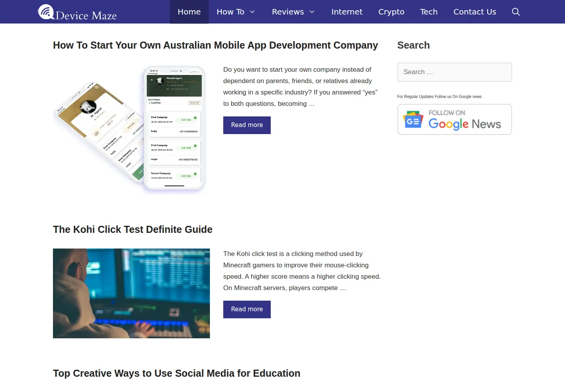The image size is (565, 392).
Task: Open Top Creative Ways Social Media Education headline
Action: pos(177,374)
